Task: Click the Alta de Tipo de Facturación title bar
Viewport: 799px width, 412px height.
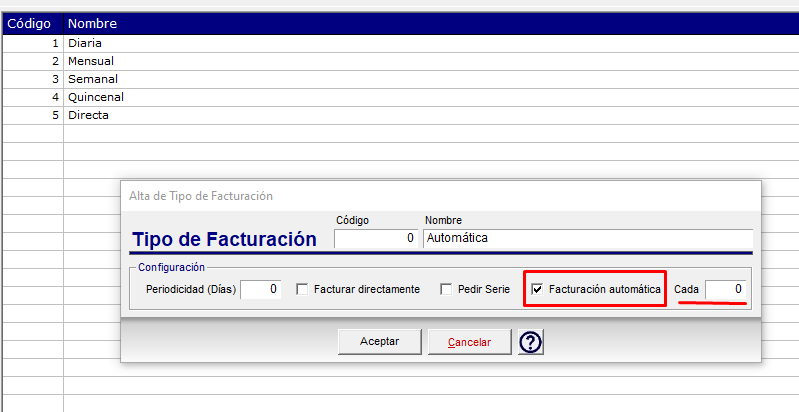Action: pos(441,196)
